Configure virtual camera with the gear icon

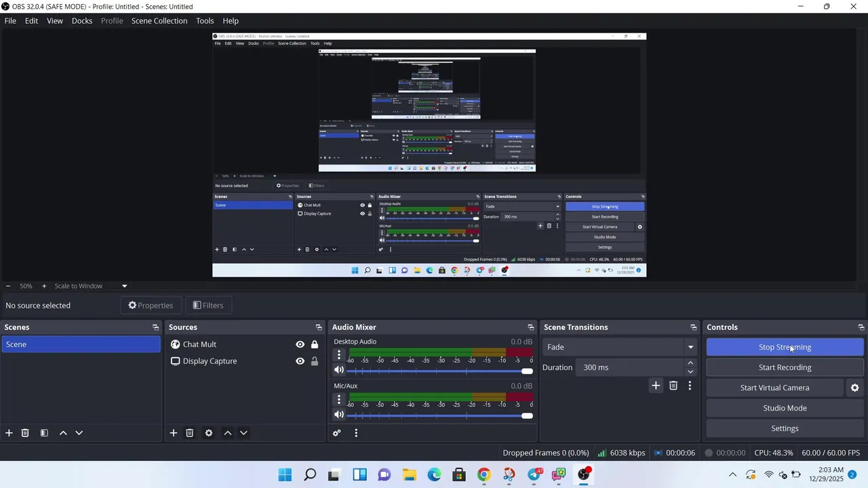(x=854, y=388)
